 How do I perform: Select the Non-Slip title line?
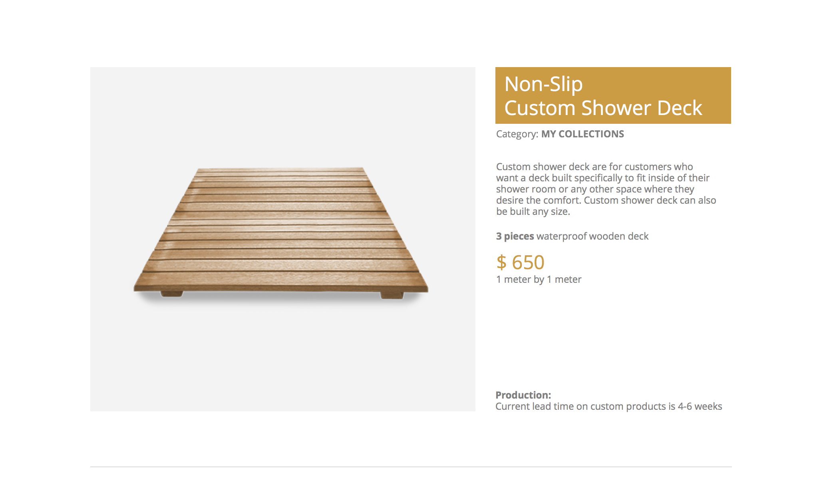pos(543,84)
